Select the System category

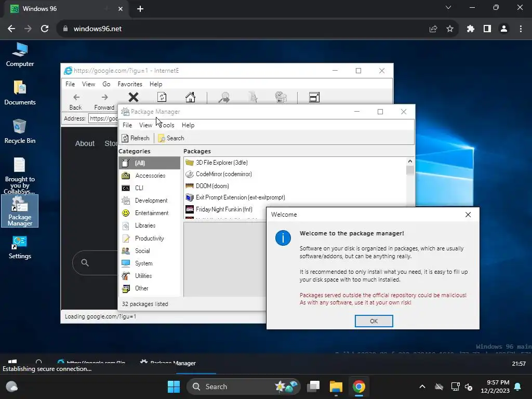[x=149, y=263]
